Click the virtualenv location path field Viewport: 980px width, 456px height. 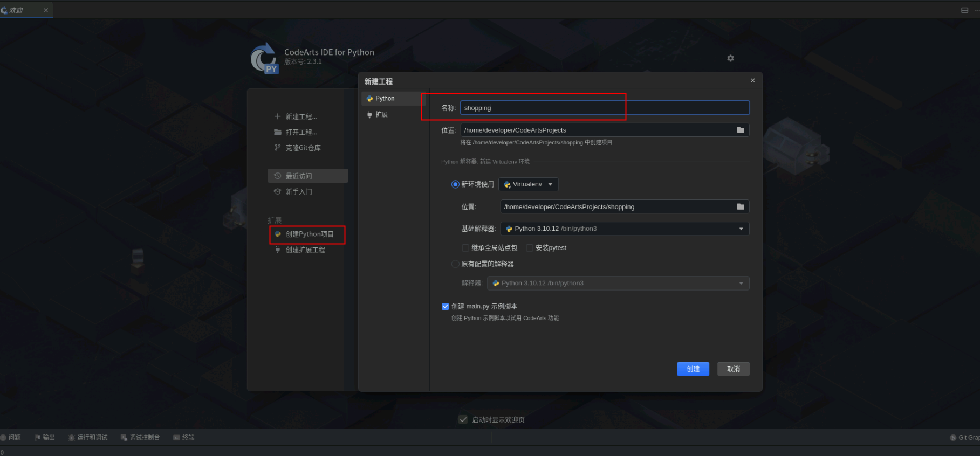[x=618, y=207]
